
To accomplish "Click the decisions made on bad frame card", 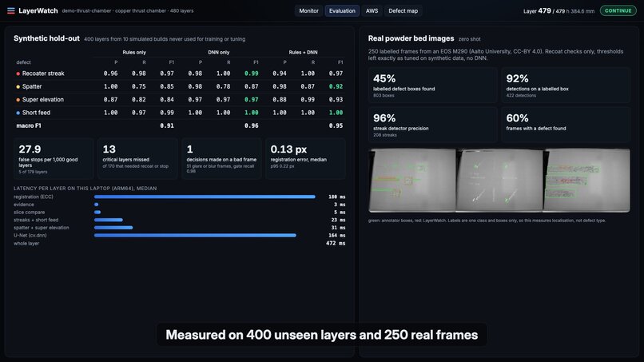I will tap(222, 158).
